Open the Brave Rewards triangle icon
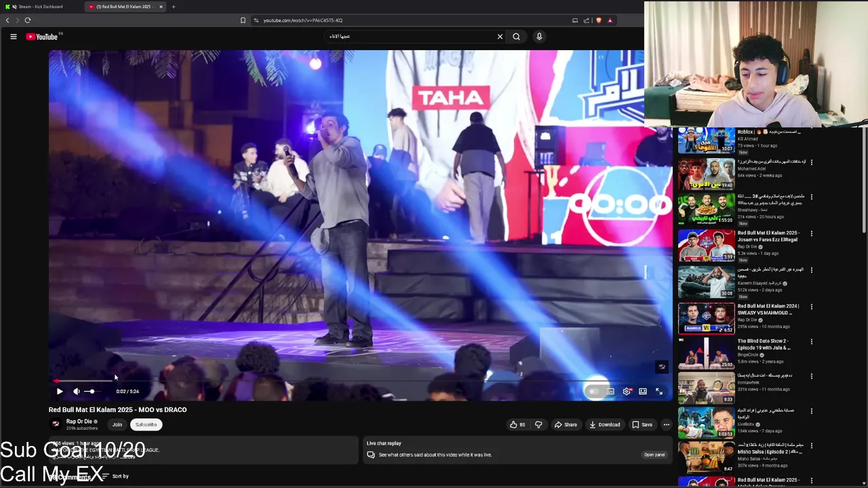868x488 pixels. point(610,20)
